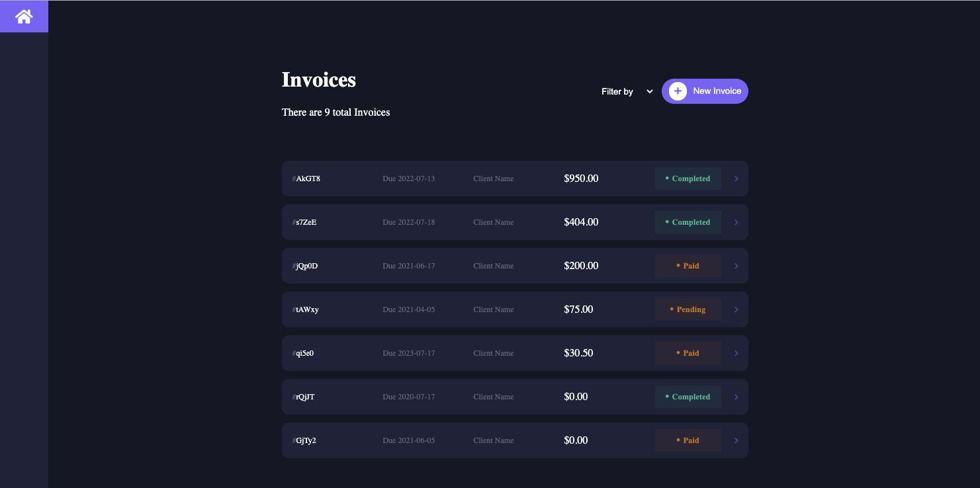Click the Paid badge on invoice GjTy2

coord(688,440)
